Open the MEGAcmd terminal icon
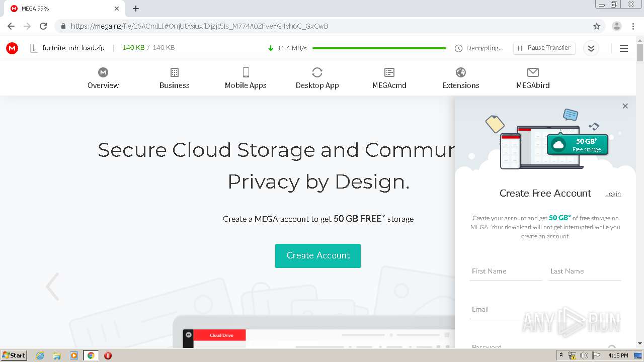 click(389, 72)
